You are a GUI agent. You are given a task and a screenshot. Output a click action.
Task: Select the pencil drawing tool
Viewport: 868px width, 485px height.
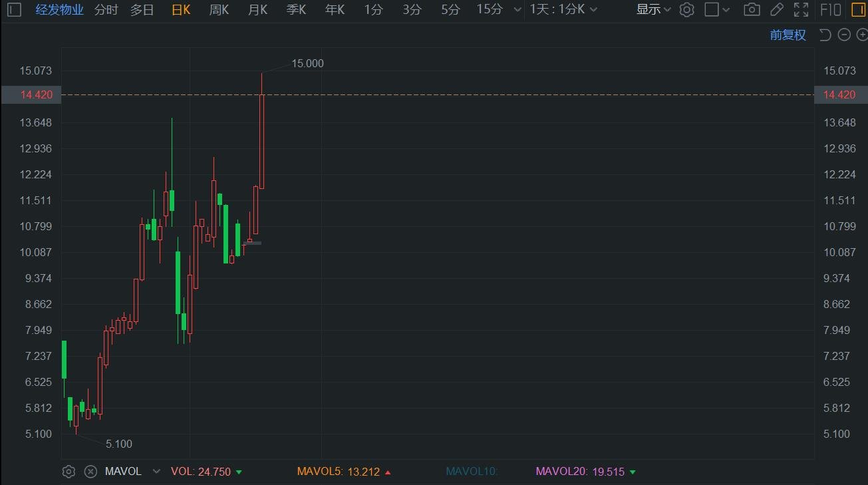coord(776,10)
